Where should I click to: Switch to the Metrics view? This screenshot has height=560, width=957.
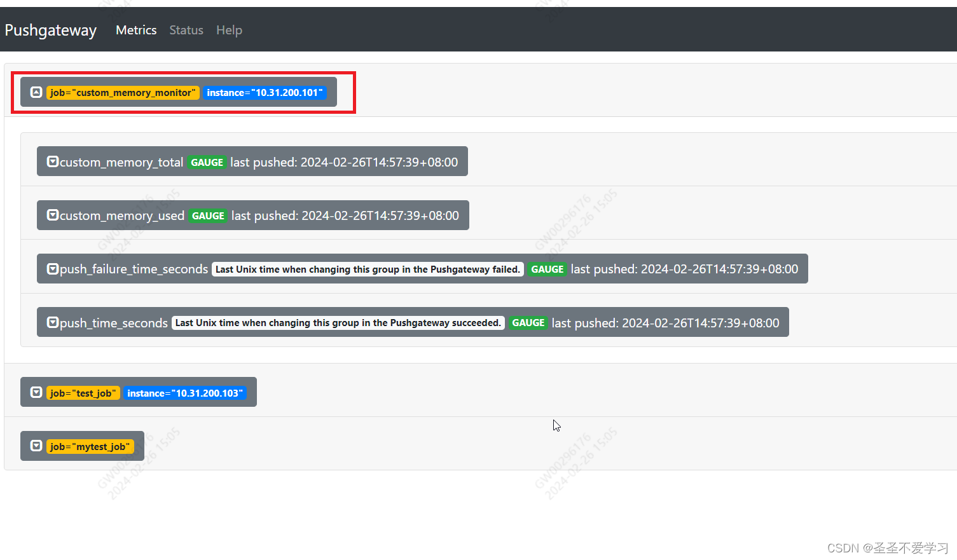click(135, 30)
